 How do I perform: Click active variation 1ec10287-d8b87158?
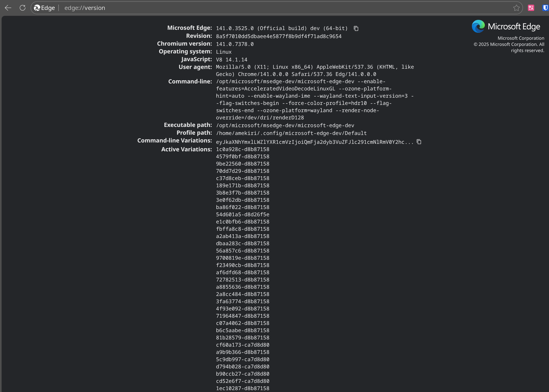coord(243,388)
